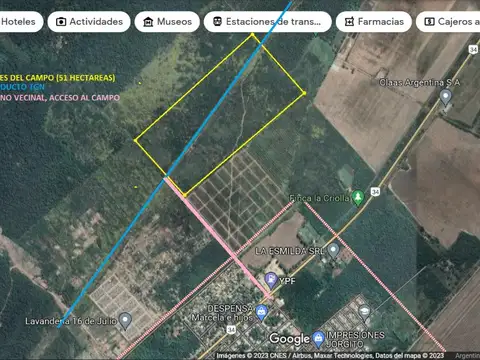Open the Actividades filter chip

point(89,22)
